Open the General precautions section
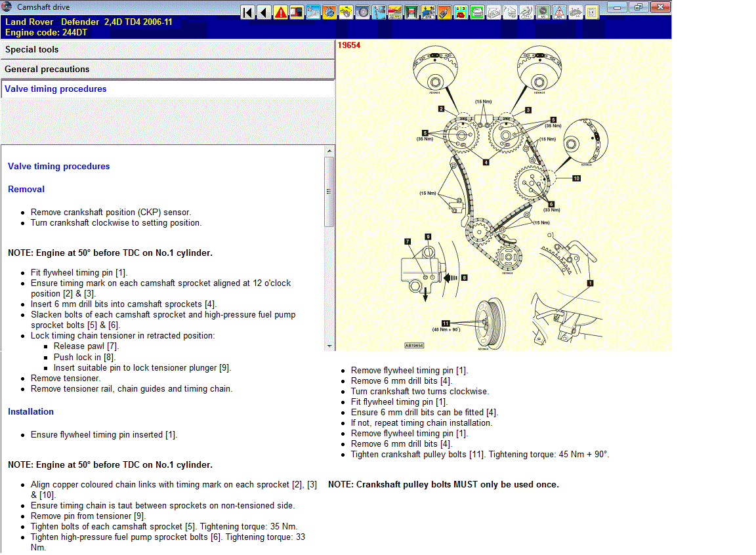This screenshot has width=756, height=555. tap(168, 70)
